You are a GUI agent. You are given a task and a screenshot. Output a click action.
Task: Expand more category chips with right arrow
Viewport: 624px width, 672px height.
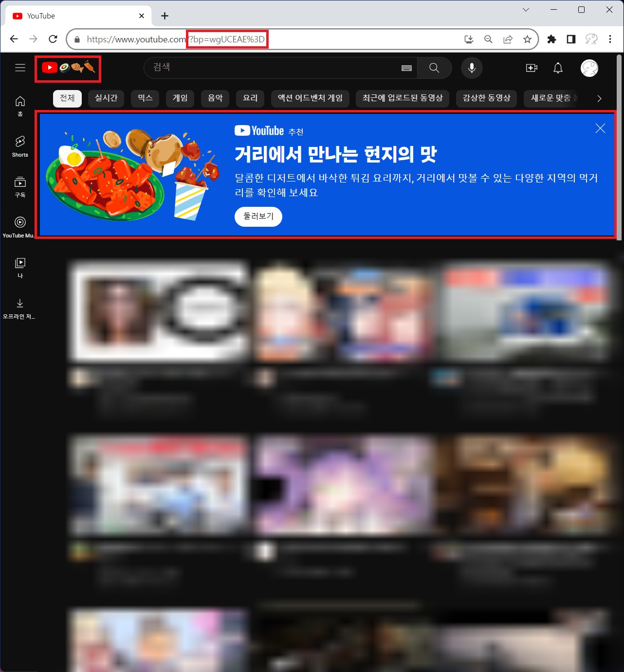tap(599, 98)
